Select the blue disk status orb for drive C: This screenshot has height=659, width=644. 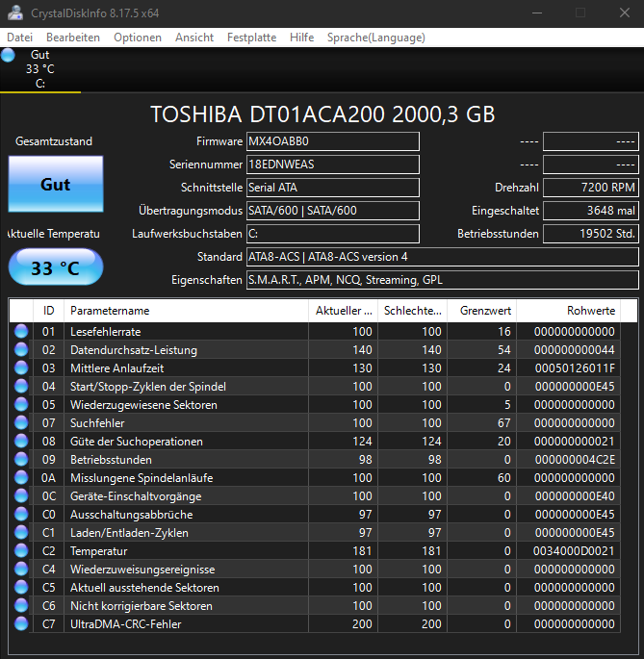click(x=8, y=55)
